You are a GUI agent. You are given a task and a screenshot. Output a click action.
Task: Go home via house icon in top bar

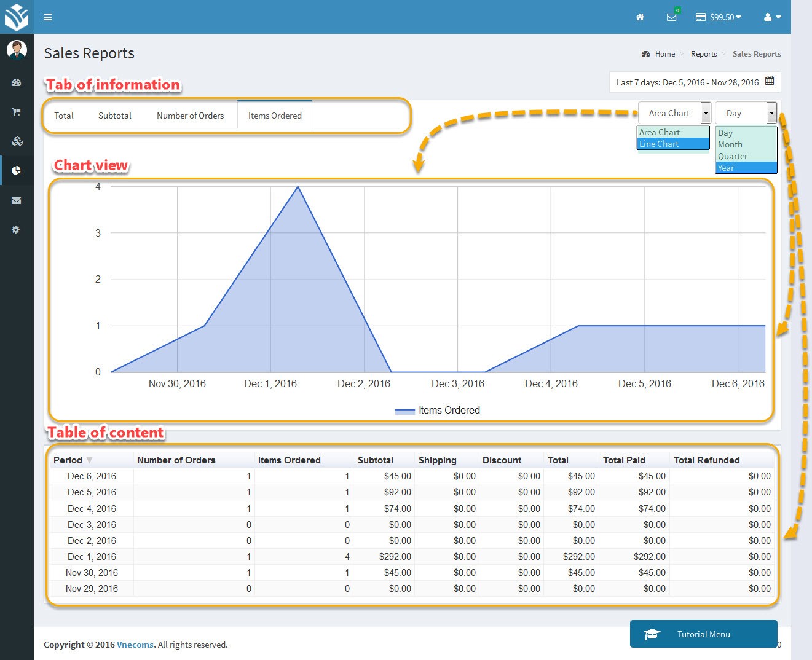[640, 17]
